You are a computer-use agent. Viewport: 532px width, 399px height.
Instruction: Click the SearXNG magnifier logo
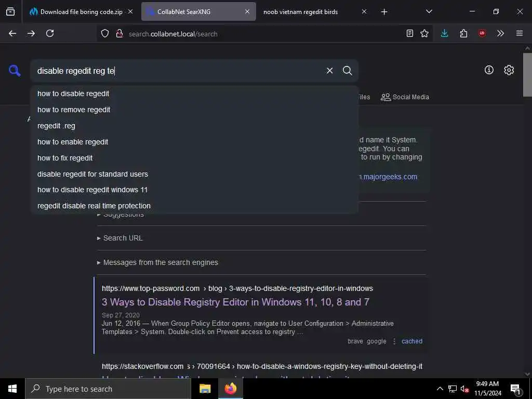tap(15, 71)
